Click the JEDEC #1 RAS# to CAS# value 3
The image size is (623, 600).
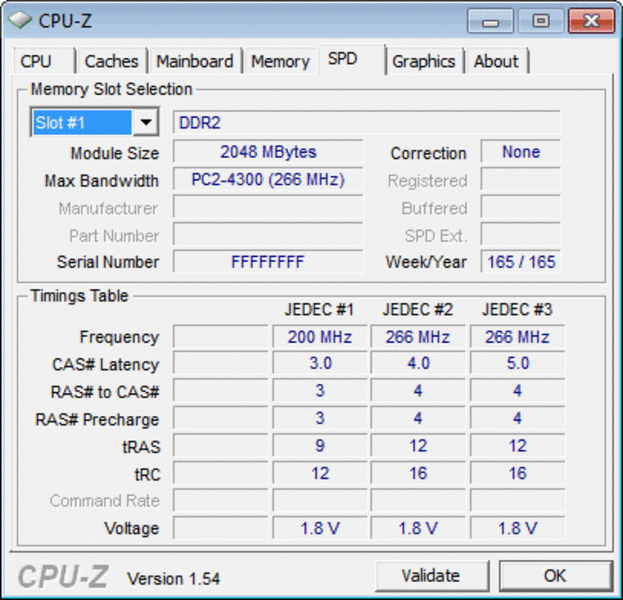click(x=320, y=391)
